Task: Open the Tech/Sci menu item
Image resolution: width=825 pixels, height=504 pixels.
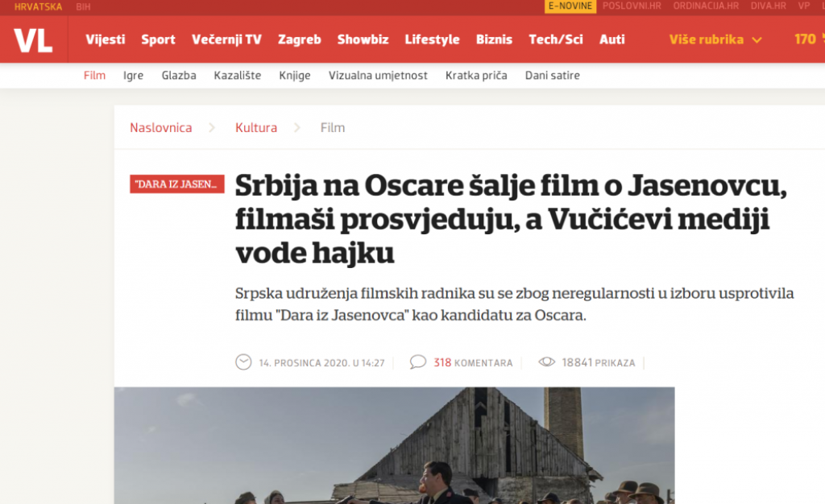Action: point(555,39)
